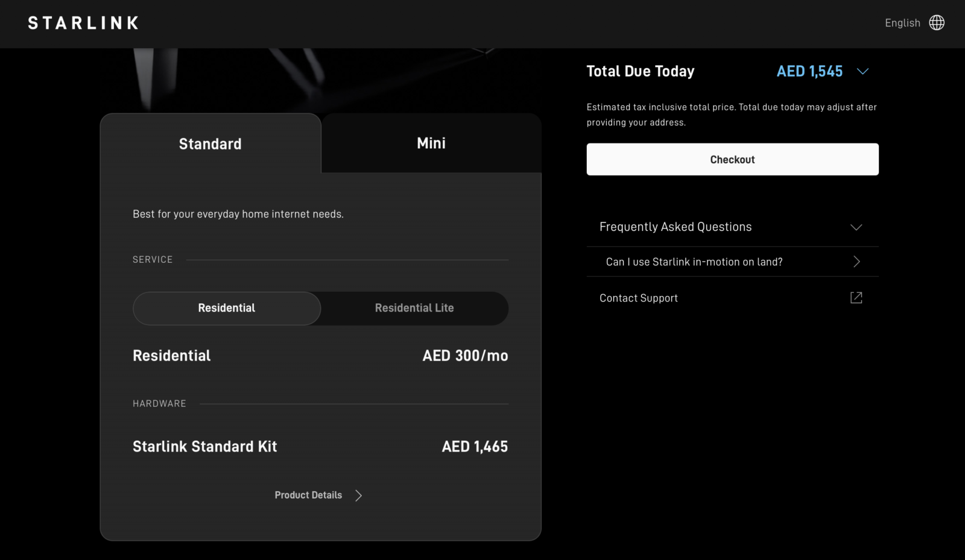This screenshot has width=965, height=560.
Task: Click the external link icon beside Contact Support
Action: (x=856, y=298)
